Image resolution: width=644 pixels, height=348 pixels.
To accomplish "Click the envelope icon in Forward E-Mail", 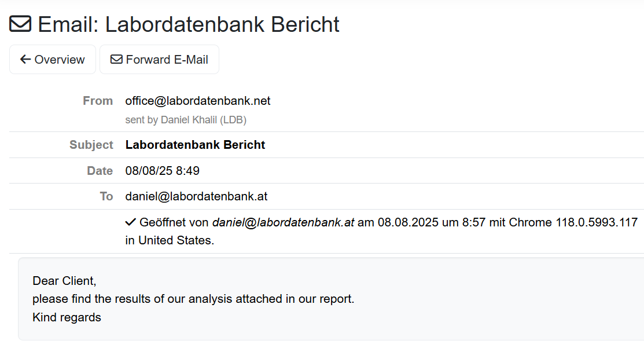I will [x=116, y=60].
